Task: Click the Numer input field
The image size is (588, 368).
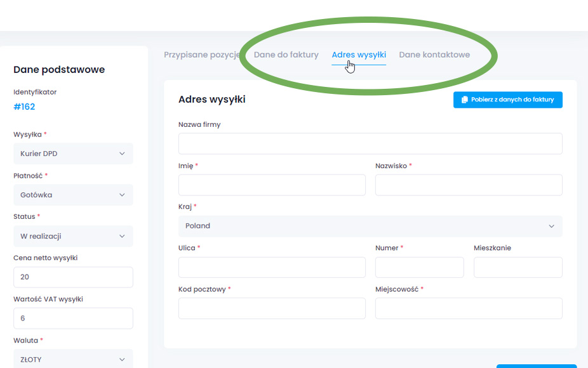Action: click(419, 267)
